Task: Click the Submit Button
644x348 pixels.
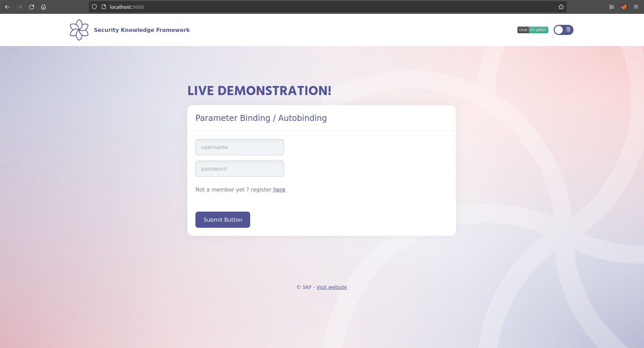Action: (x=223, y=220)
